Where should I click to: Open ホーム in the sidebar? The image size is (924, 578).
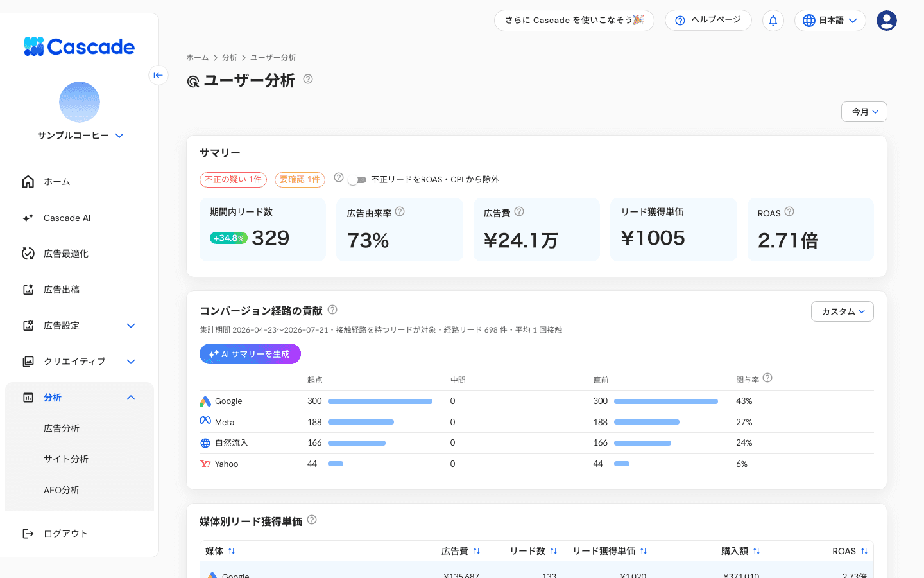pos(80,182)
